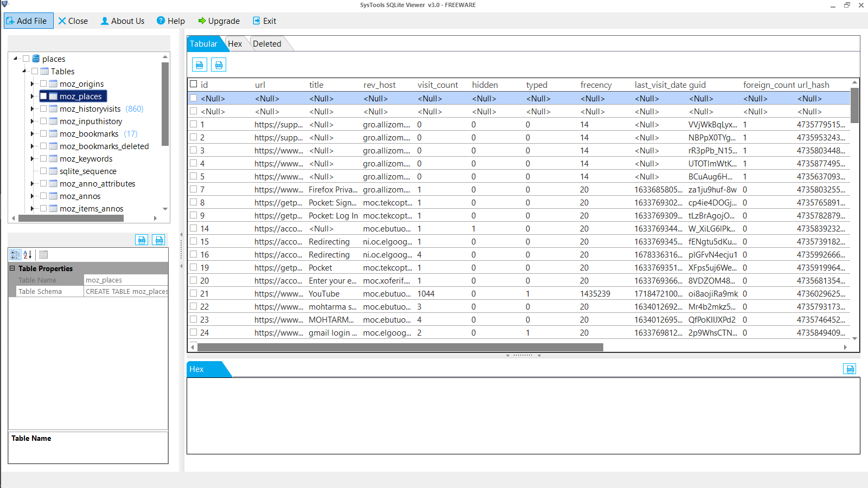This screenshot has width=868, height=488.
Task: Click the horizontal scrollbar thumb under the table
Action: 400,347
